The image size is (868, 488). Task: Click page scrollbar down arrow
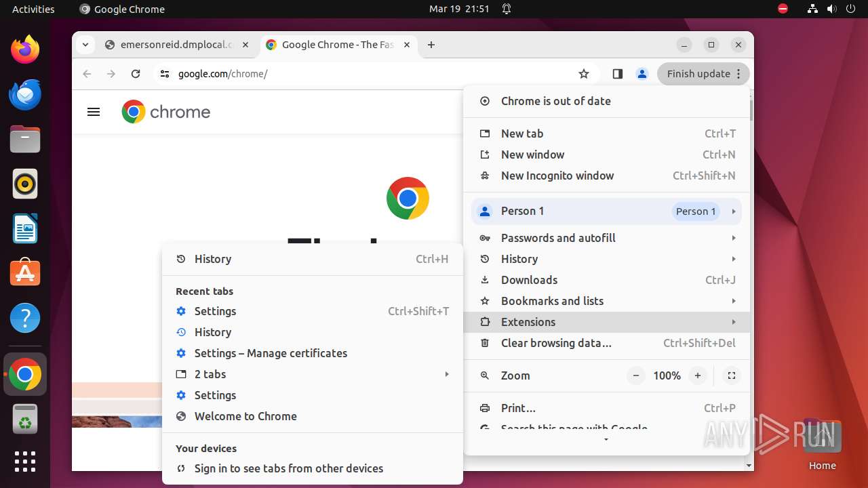[x=749, y=466]
